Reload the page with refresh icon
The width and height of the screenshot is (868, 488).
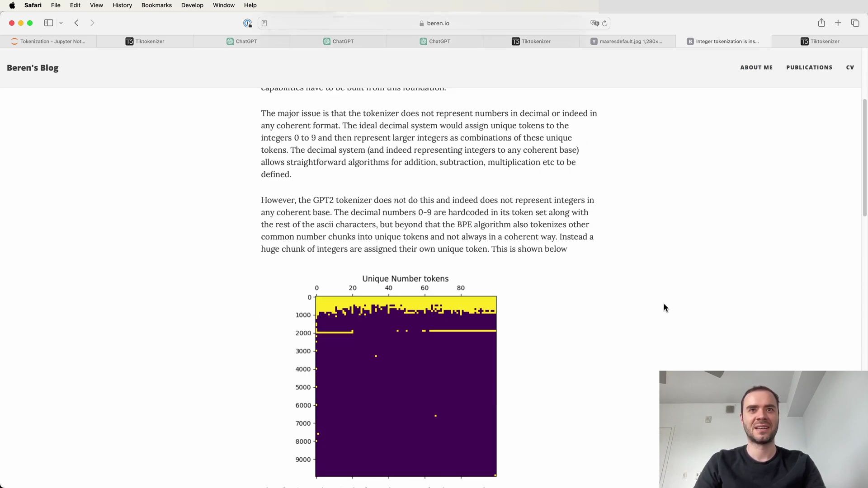tap(604, 23)
